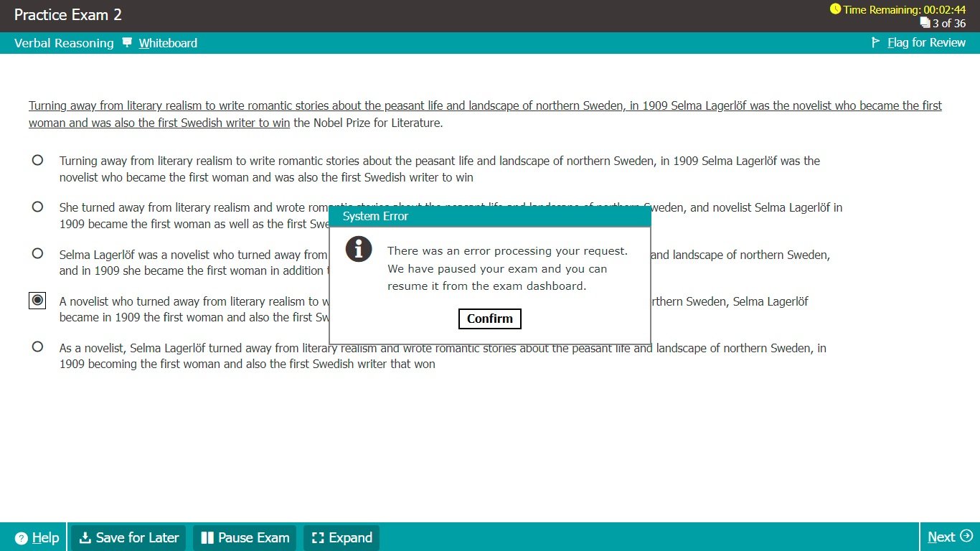Image resolution: width=980 pixels, height=551 pixels.
Task: Go to the Next question
Action: [948, 537]
